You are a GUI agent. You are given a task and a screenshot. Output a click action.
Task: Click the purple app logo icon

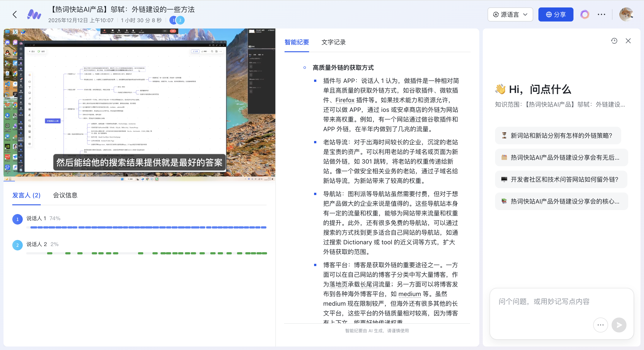34,14
